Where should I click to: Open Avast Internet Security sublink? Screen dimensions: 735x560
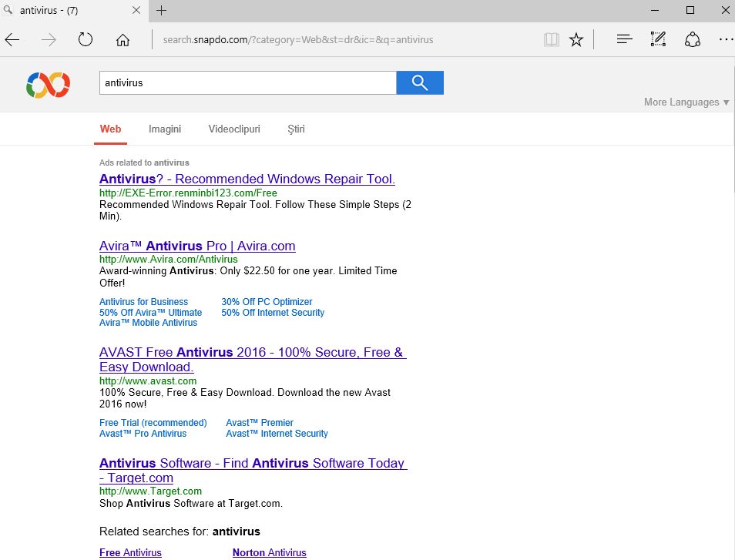click(277, 434)
